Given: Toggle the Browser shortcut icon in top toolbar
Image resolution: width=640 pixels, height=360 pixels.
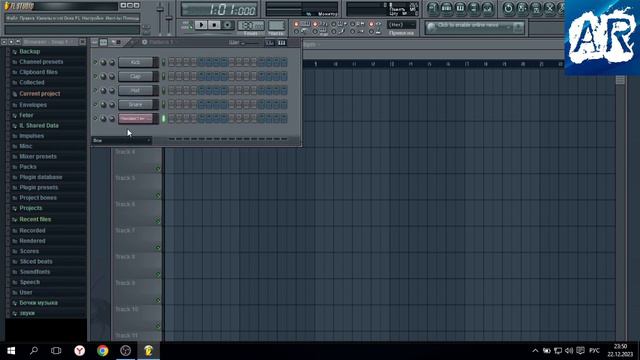Looking at the screenshot, I should pos(474,8).
